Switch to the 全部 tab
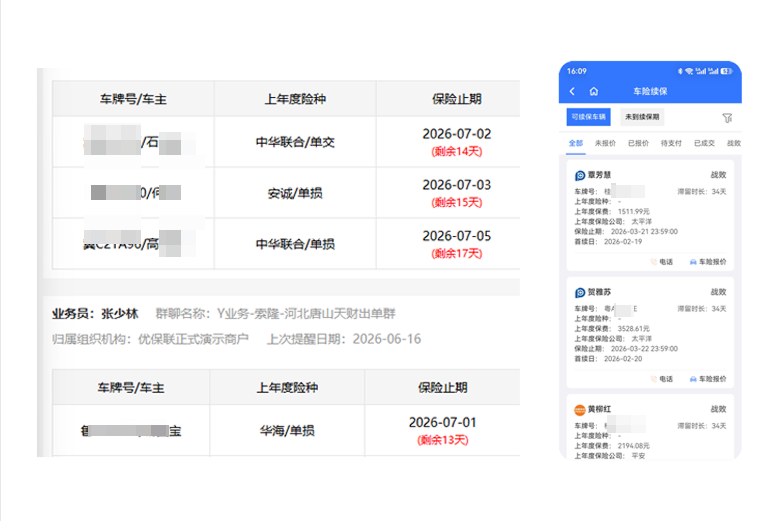 point(576,143)
